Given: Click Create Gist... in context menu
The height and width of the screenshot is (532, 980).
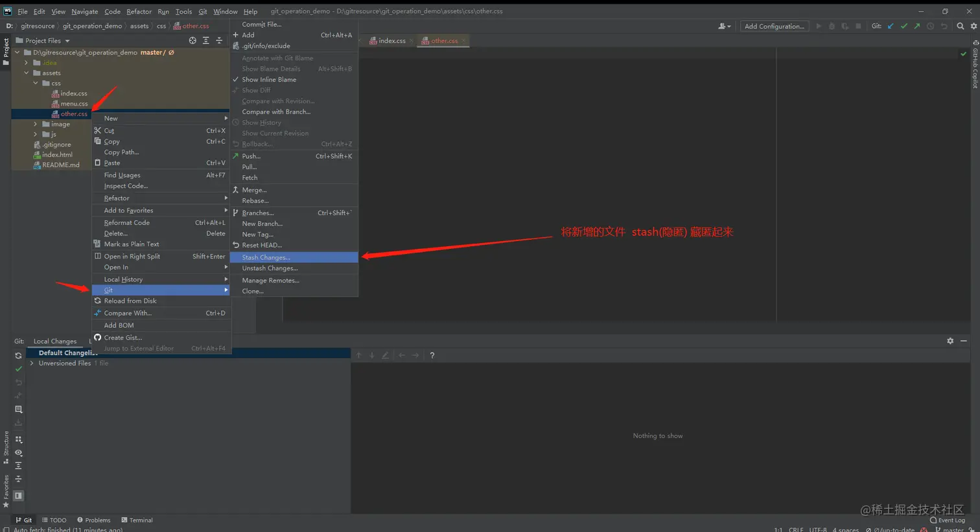Looking at the screenshot, I should pyautogui.click(x=161, y=338).
